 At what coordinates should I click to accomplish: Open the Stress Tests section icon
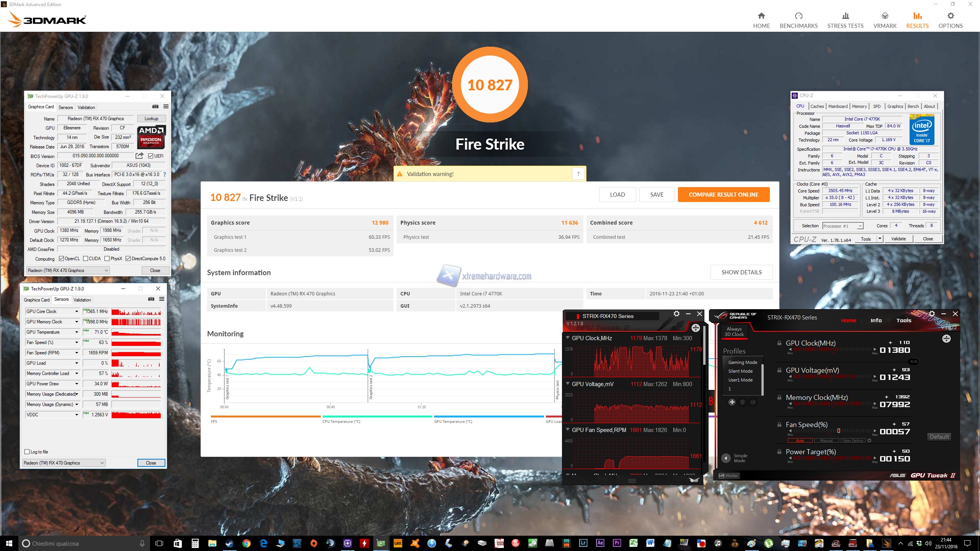(845, 16)
